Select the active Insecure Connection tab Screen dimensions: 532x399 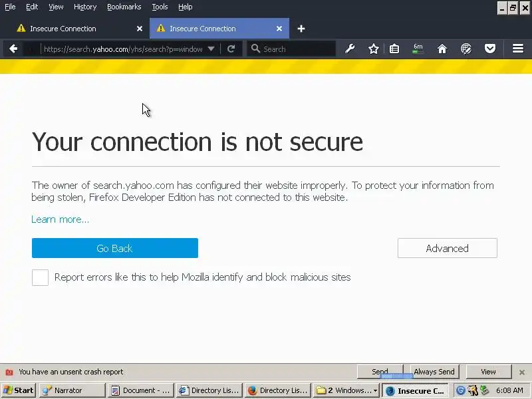[219, 29]
